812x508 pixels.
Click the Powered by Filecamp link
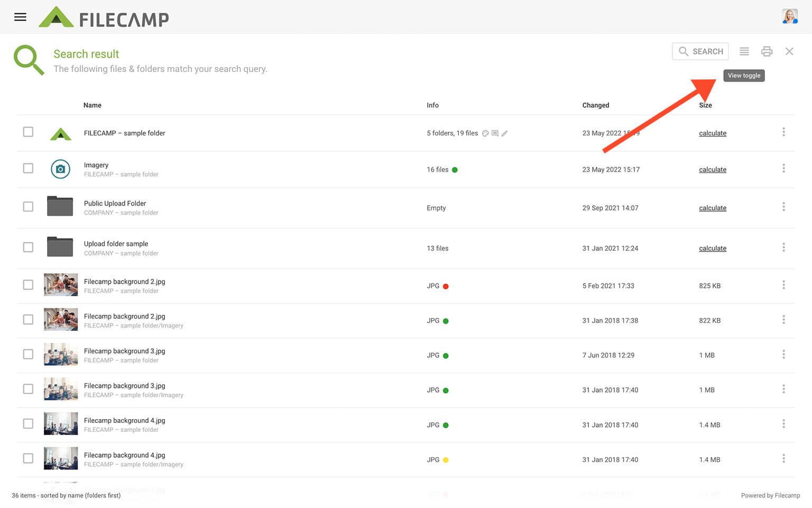point(770,495)
